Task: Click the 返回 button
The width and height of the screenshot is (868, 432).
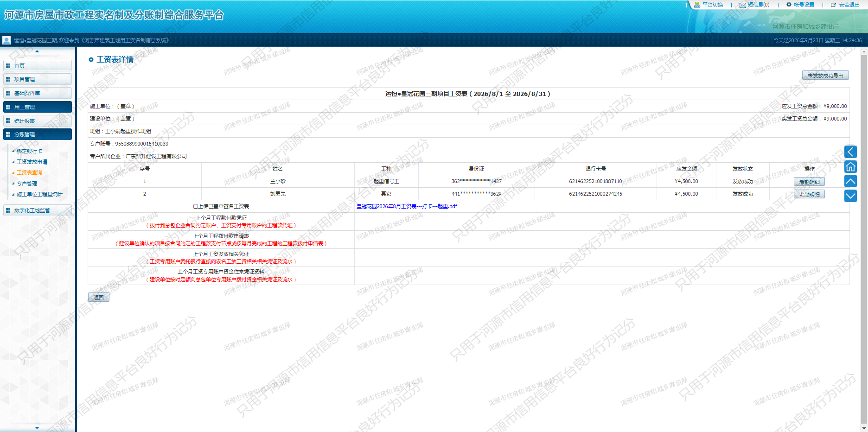Action: click(x=99, y=298)
